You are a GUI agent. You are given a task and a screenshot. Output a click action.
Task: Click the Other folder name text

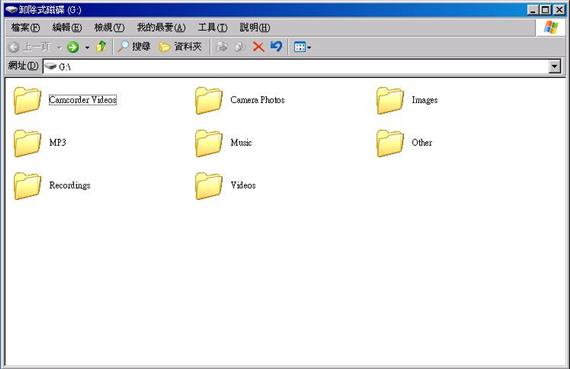tap(422, 142)
